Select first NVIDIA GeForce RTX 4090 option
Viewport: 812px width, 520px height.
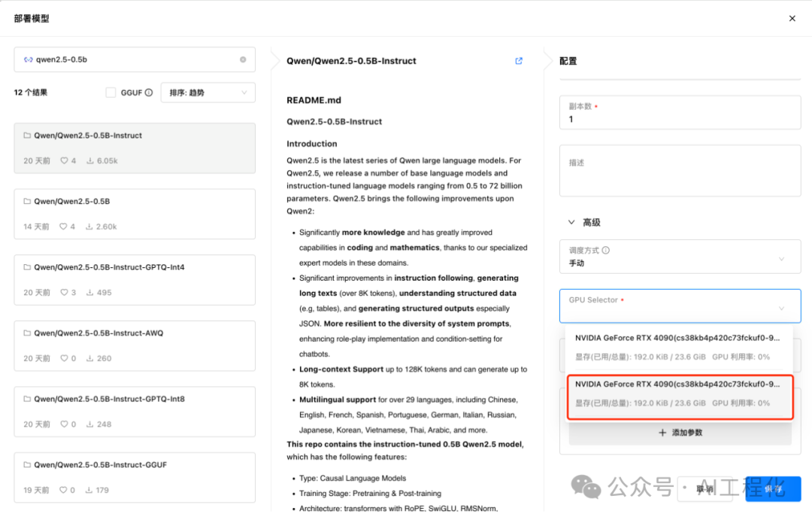(680, 347)
